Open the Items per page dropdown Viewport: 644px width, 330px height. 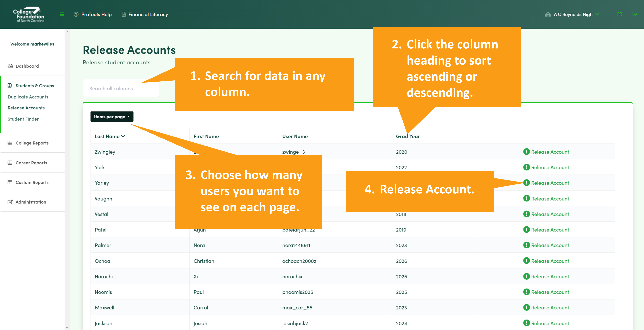(112, 117)
